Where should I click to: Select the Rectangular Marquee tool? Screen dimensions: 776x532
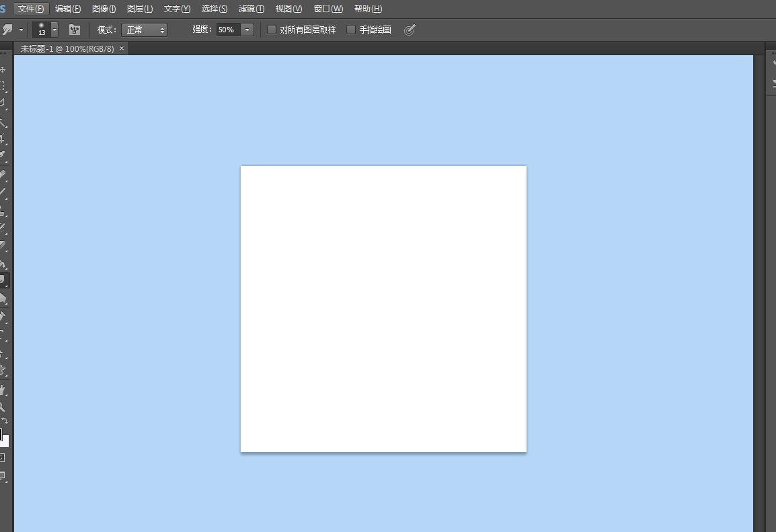pyautogui.click(x=3, y=87)
